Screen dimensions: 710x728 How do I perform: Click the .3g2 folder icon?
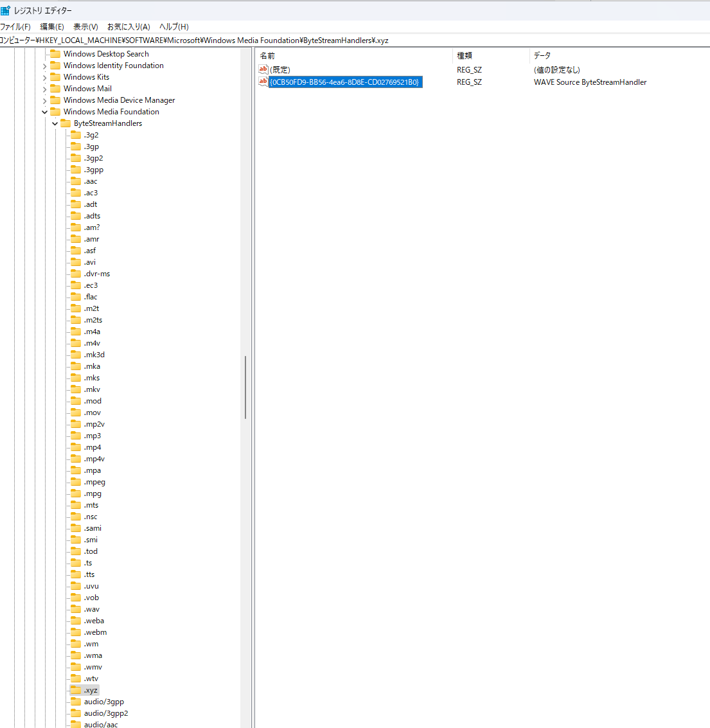76,135
